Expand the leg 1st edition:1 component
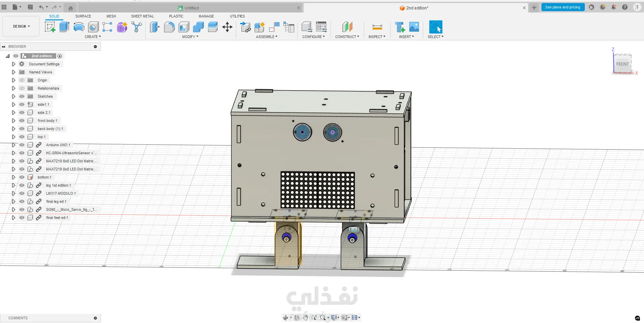This screenshot has width=644, height=323. click(x=13, y=185)
